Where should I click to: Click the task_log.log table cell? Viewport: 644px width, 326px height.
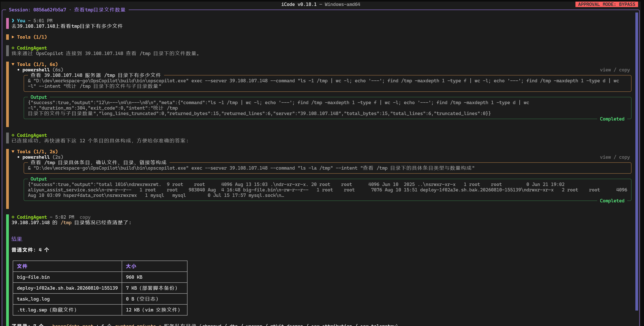click(67, 299)
